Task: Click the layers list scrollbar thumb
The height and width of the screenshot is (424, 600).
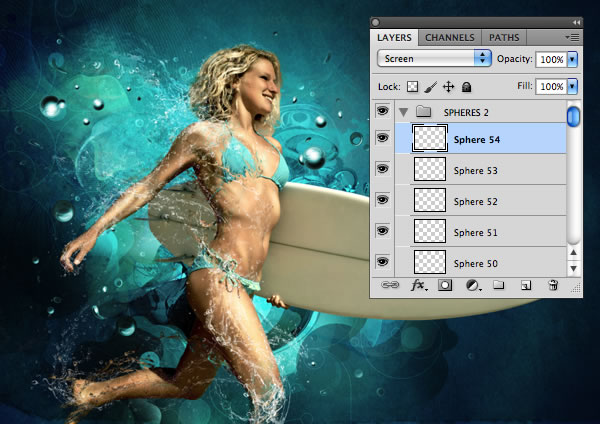Action: pyautogui.click(x=573, y=116)
